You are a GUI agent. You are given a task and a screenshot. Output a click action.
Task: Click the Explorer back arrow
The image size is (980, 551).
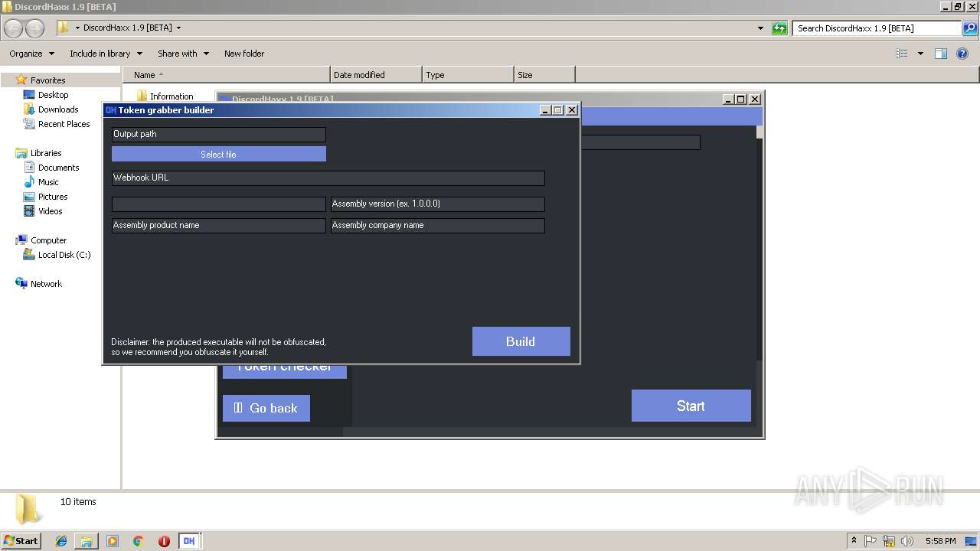(x=14, y=28)
